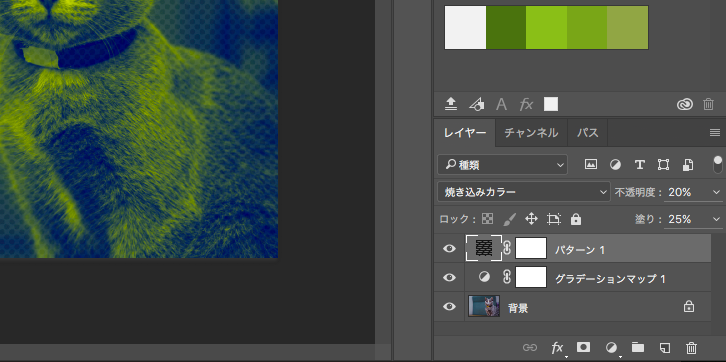Select the layer mask of パターン 1
This screenshot has height=362, width=726.
click(x=531, y=248)
